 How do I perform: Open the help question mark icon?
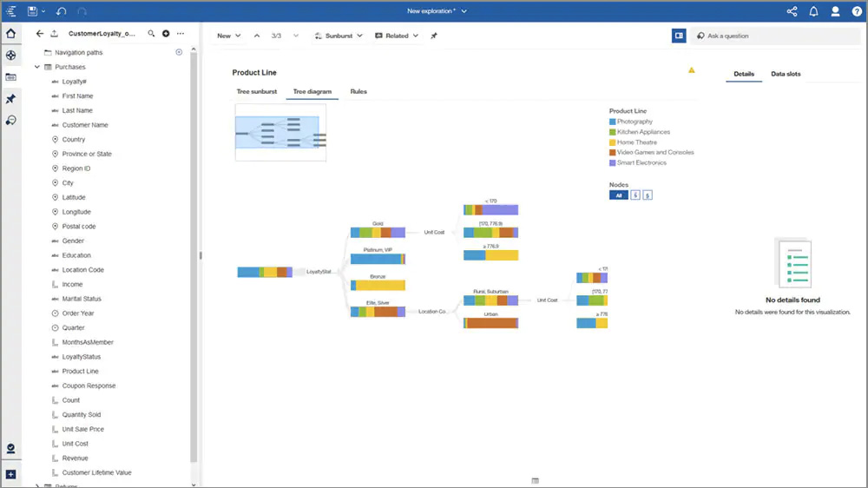click(857, 11)
